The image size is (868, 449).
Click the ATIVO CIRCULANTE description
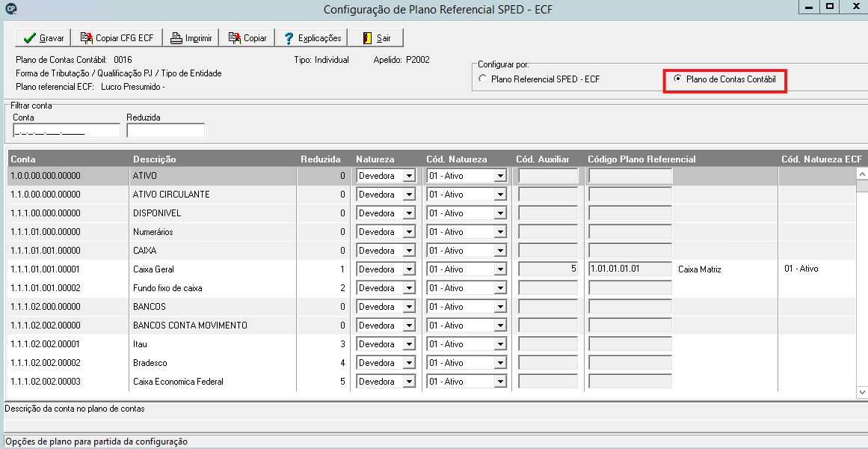pyautogui.click(x=171, y=195)
